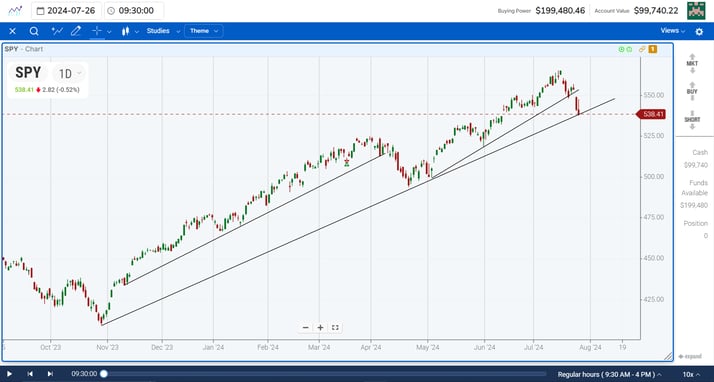Click the Buying Power value $199,480.46
This screenshot has height=382, width=714.
[x=560, y=10]
